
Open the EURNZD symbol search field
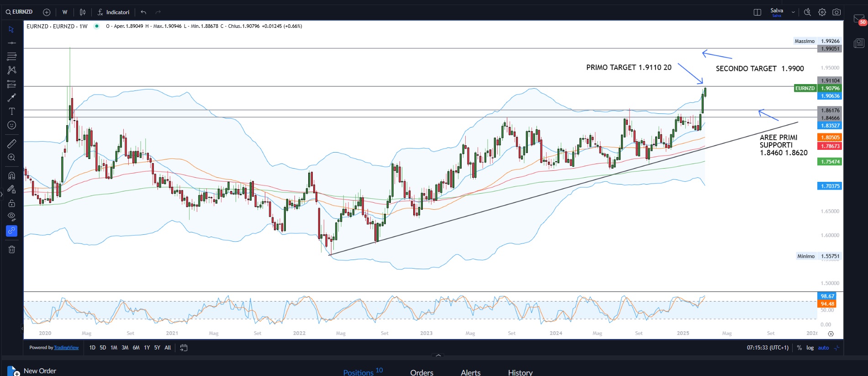20,12
